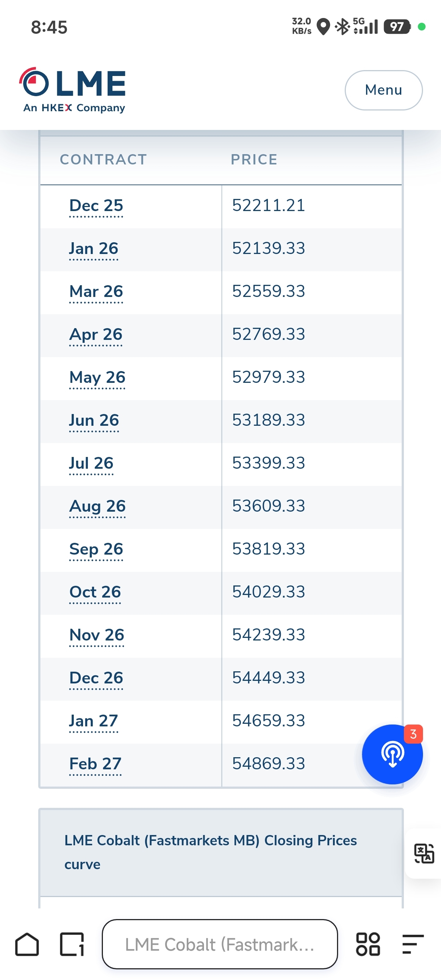Click the CONTRACT column header
The width and height of the screenshot is (441, 980).
103,159
